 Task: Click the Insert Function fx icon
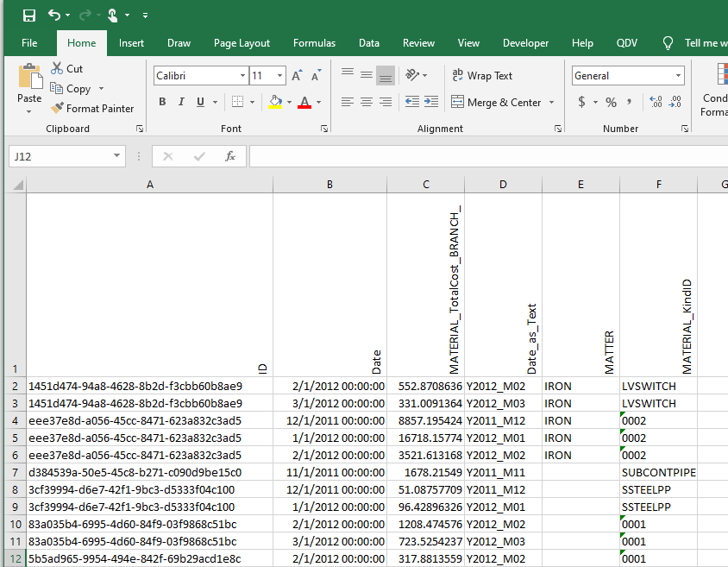click(x=230, y=156)
